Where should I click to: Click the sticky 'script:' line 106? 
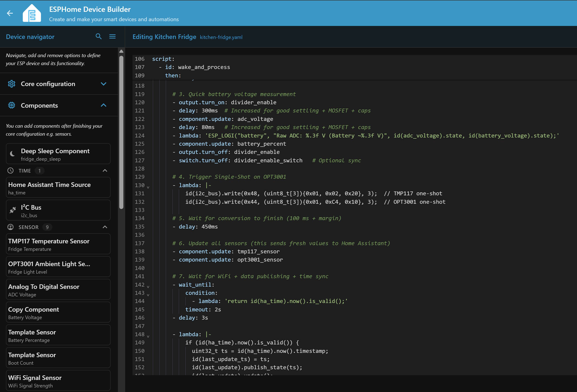tap(163, 59)
